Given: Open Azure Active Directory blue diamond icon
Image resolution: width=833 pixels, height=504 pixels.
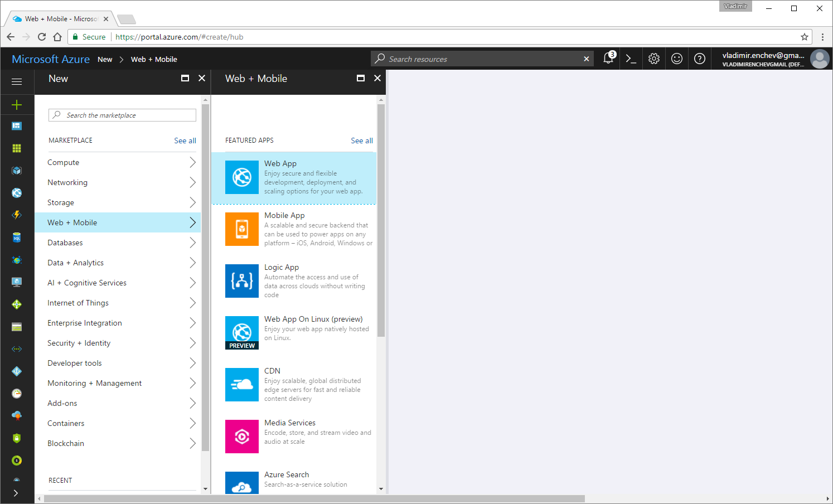Looking at the screenshot, I should click(x=17, y=371).
